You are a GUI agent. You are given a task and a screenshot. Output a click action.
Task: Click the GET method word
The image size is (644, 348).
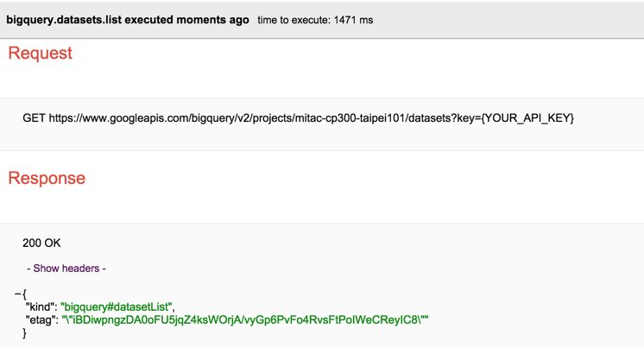[x=34, y=118]
